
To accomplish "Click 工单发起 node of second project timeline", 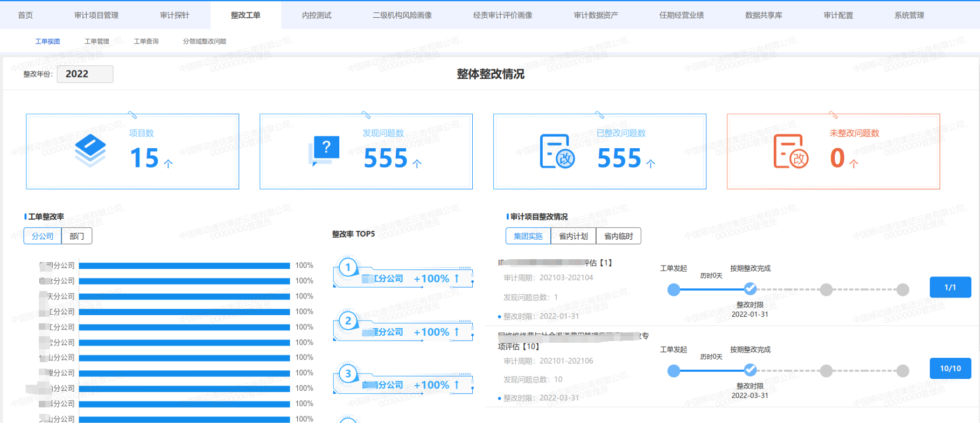I will (x=674, y=371).
